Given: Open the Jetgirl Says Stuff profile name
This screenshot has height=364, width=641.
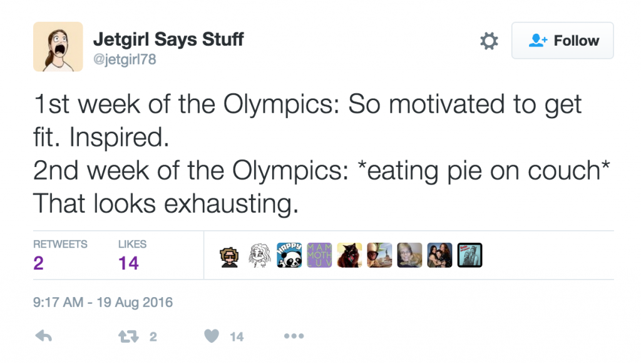Looking at the screenshot, I should pos(168,39).
